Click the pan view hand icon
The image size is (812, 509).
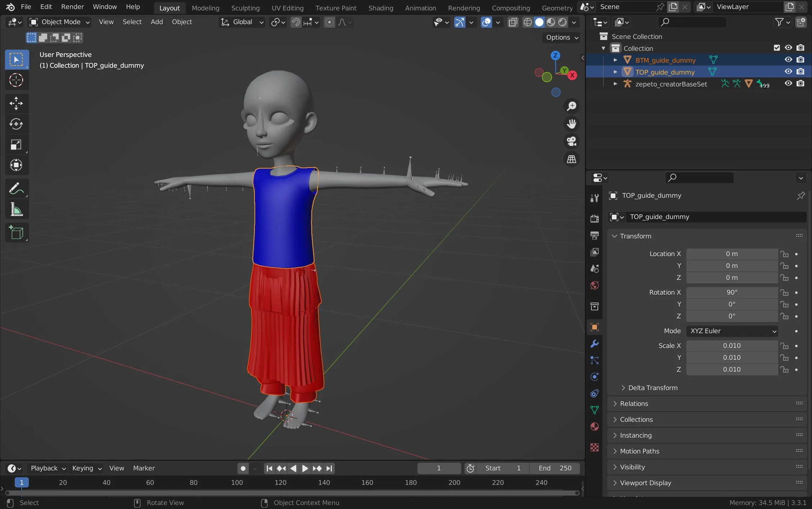tap(572, 124)
